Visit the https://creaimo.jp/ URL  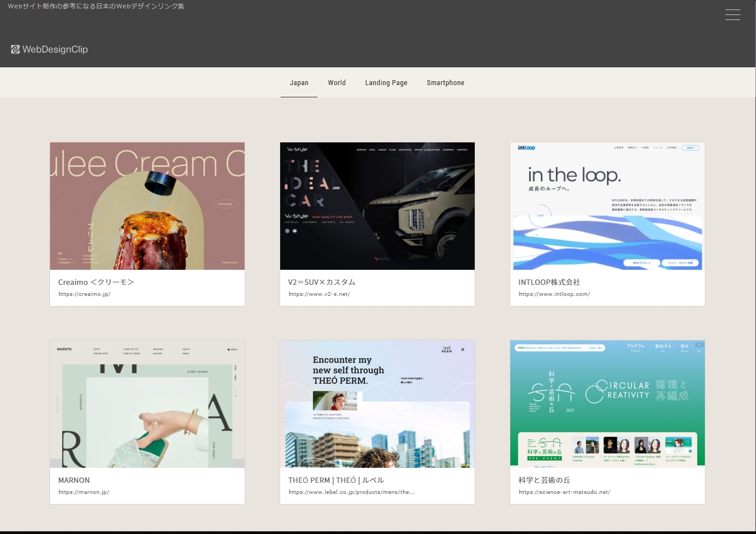coord(84,294)
